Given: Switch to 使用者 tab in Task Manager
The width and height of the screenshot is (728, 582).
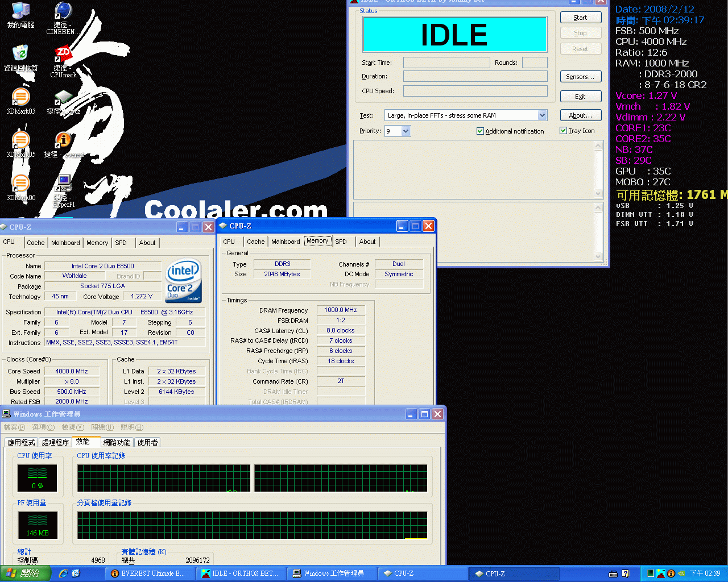Looking at the screenshot, I should (x=148, y=442).
